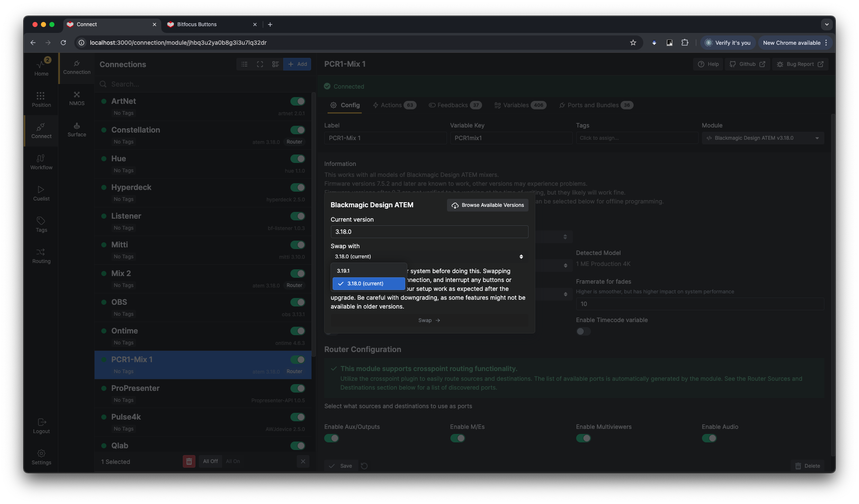Click the Delete button
Image resolution: width=859 pixels, height=504 pixels.
pos(808,466)
